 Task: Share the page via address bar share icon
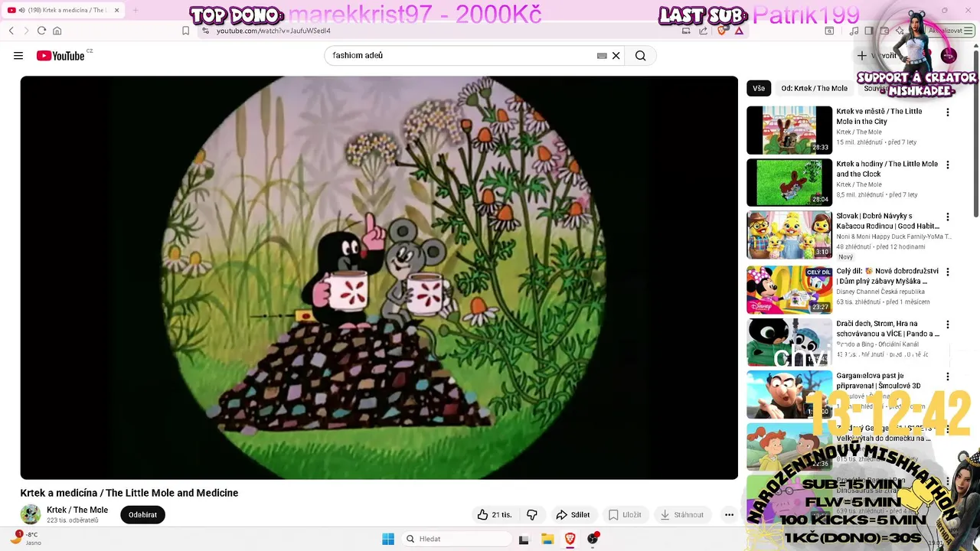pos(703,31)
